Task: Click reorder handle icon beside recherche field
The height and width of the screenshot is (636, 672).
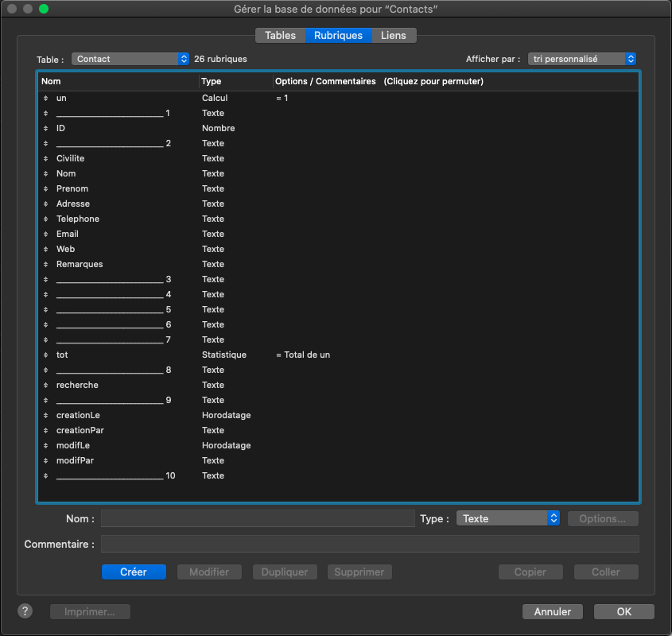Action: point(46,385)
